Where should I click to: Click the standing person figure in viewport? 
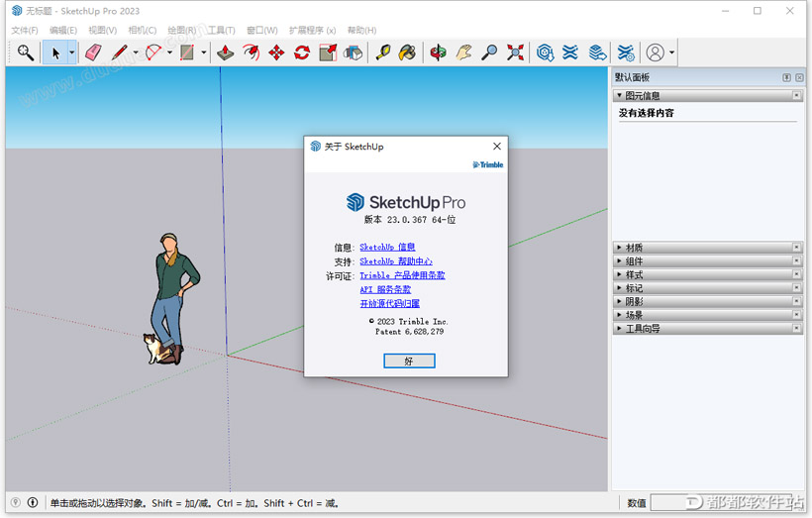pyautogui.click(x=174, y=298)
